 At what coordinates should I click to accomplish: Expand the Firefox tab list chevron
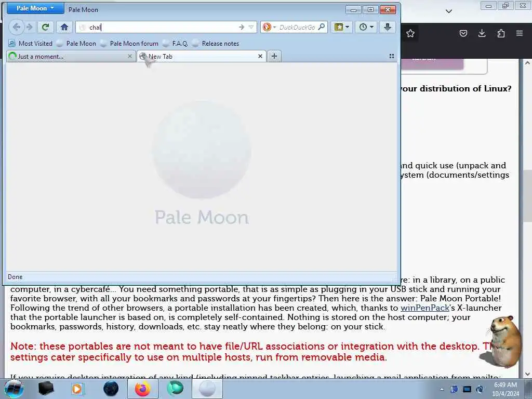pyautogui.click(x=449, y=11)
